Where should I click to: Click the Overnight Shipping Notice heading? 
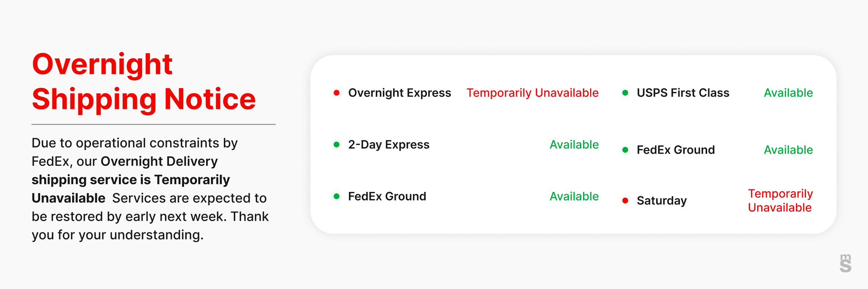coord(144,82)
